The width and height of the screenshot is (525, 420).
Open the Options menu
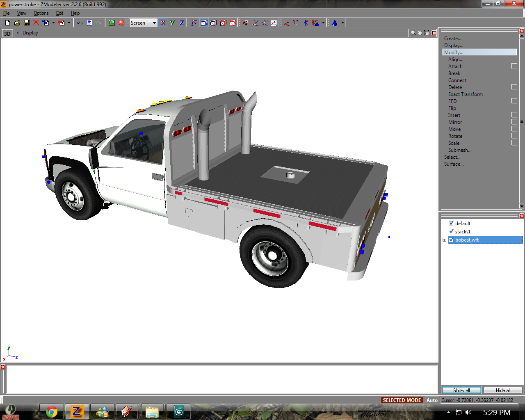click(41, 13)
